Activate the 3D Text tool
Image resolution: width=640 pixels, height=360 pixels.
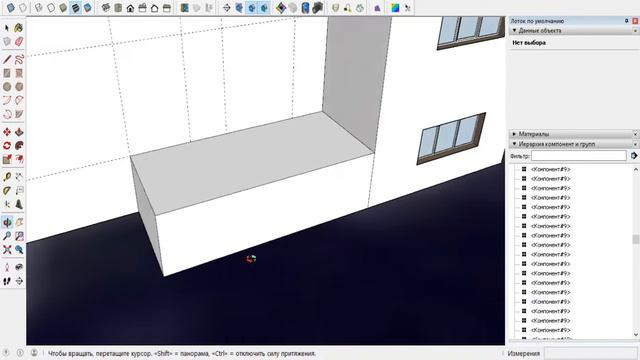coord(19,204)
